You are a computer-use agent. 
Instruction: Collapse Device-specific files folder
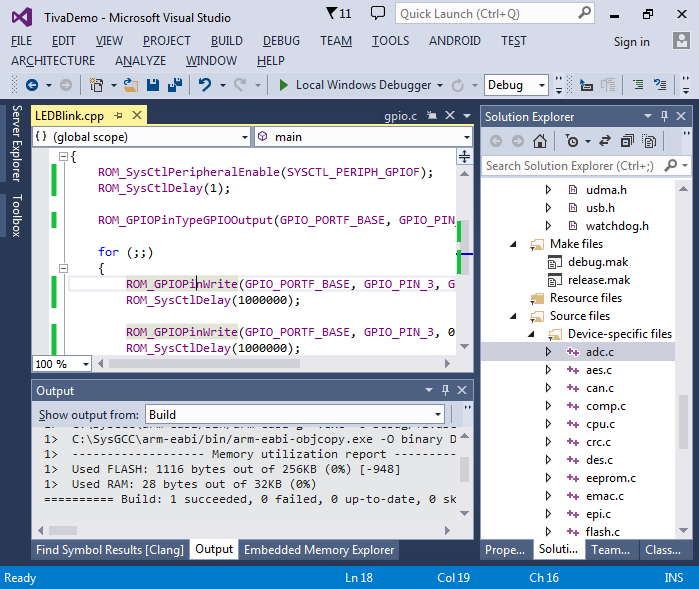(x=531, y=334)
